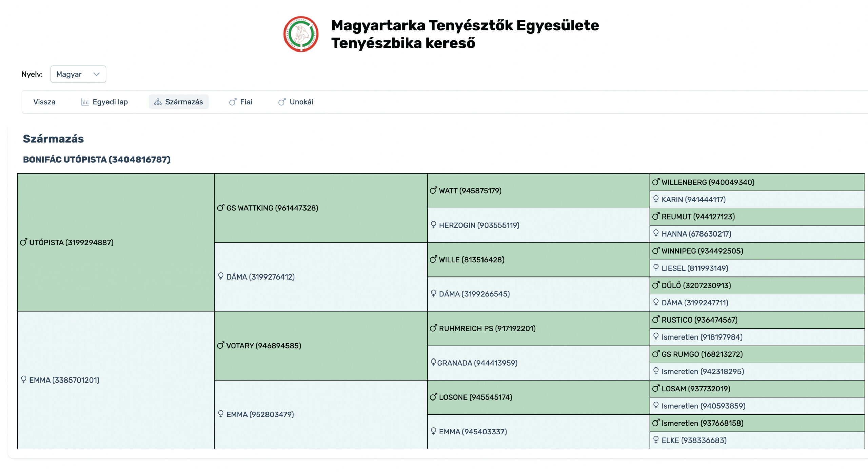Click the language dropdown chevron arrow

pyautogui.click(x=97, y=74)
